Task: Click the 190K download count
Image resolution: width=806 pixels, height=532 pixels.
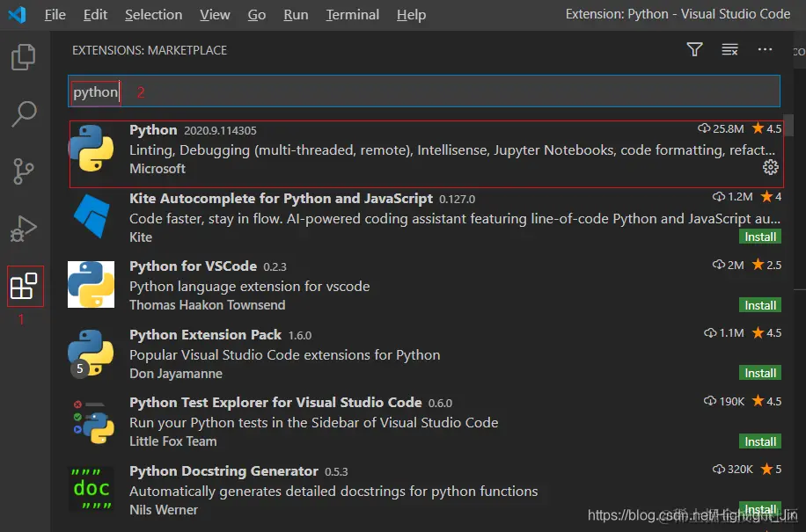Action: pos(724,401)
